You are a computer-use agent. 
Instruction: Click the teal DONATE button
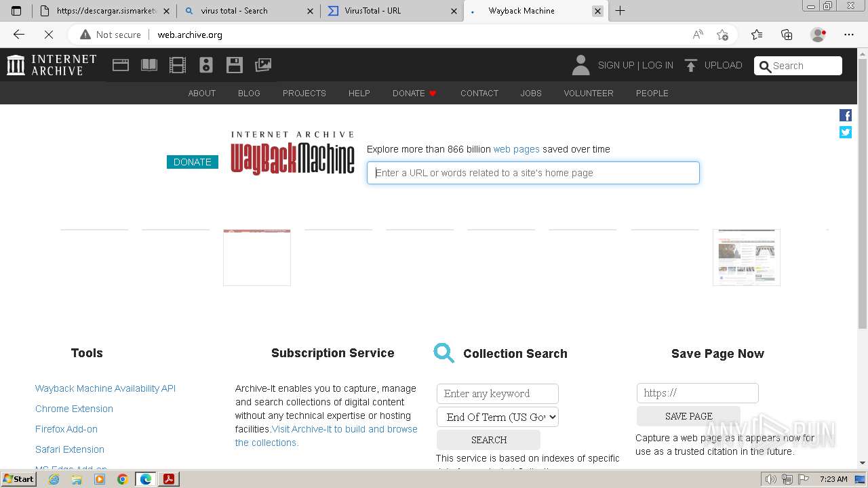(193, 162)
